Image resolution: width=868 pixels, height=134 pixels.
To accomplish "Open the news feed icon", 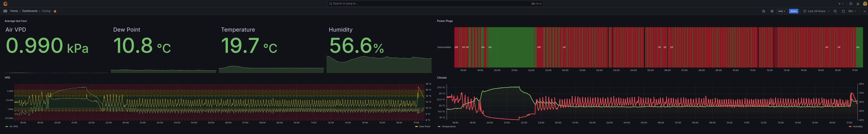I will coord(858,4).
